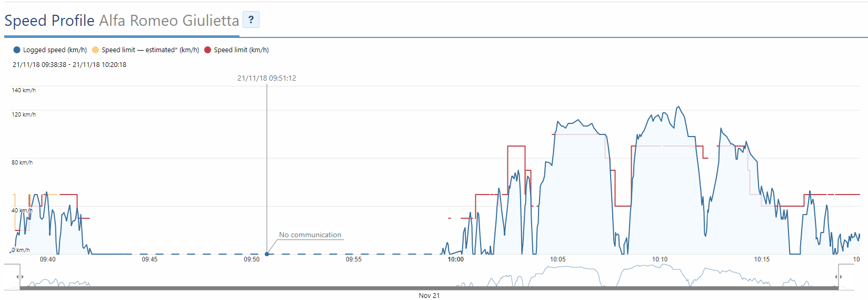Screen dimensions: 868x300
Task: Click the 10:05 time axis label
Action: 558,259
